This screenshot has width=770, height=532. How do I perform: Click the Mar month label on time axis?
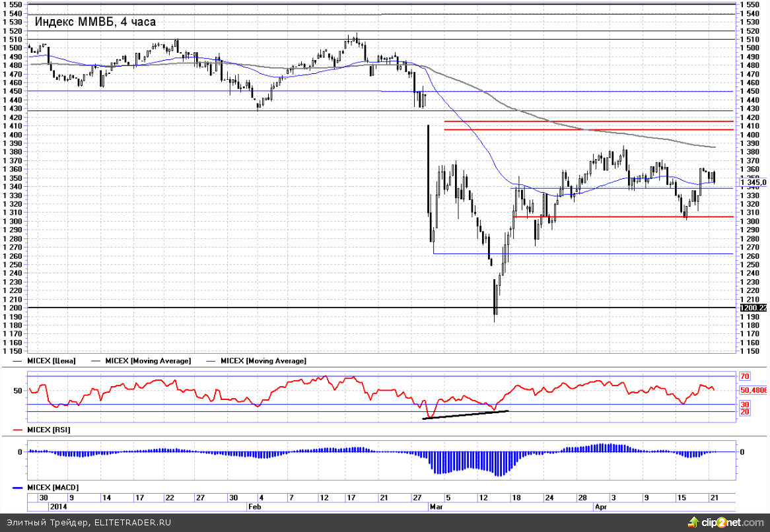[x=436, y=507]
